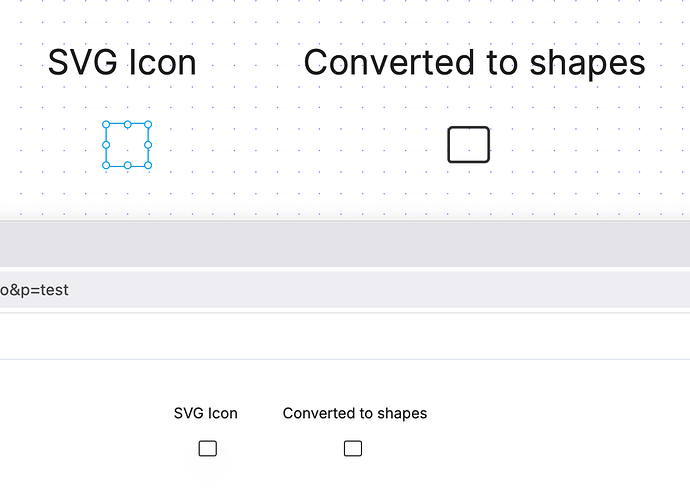This screenshot has height=495, width=690.
Task: Select the large Converted to shapes heading
Action: click(x=474, y=63)
